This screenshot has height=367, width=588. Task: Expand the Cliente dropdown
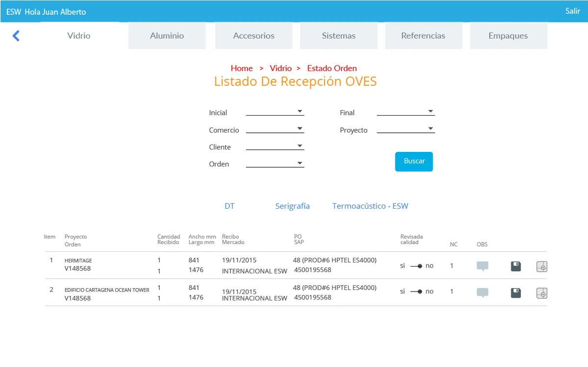275,146
